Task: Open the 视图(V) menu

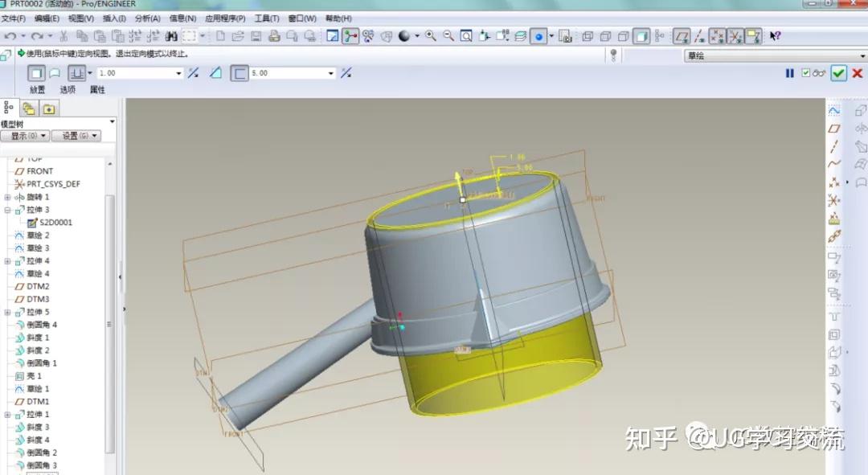Action: [81, 18]
